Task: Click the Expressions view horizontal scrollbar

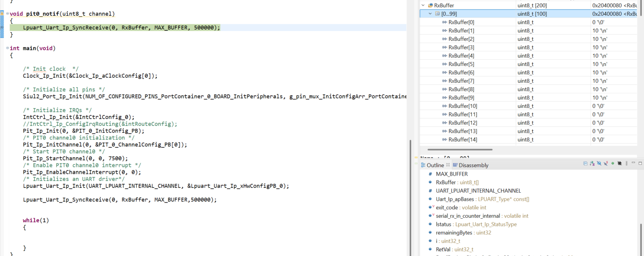Action: (x=460, y=150)
